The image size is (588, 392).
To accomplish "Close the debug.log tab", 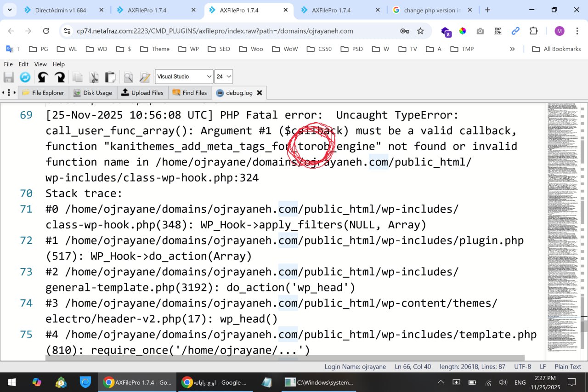I will (x=260, y=93).
